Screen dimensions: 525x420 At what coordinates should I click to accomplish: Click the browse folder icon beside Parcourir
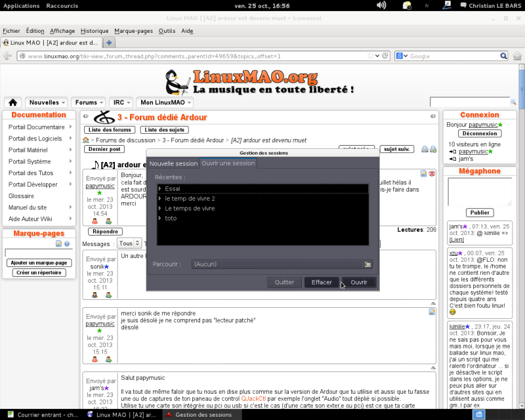368,264
